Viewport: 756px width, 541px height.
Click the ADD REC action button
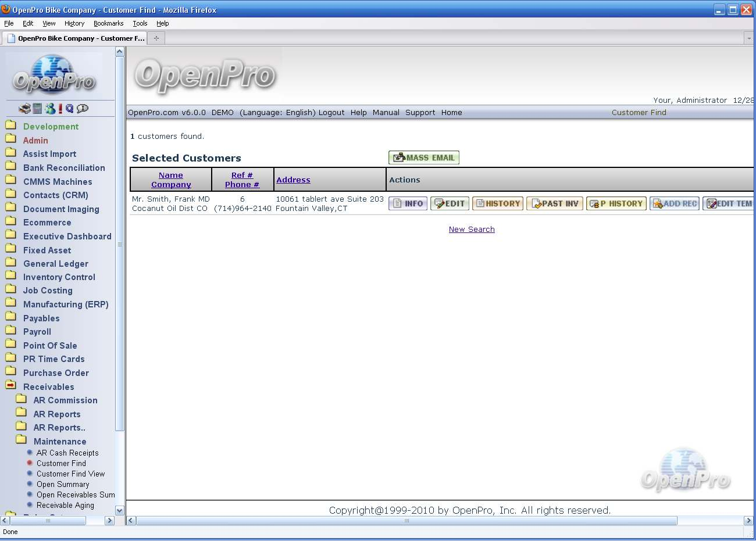(674, 204)
